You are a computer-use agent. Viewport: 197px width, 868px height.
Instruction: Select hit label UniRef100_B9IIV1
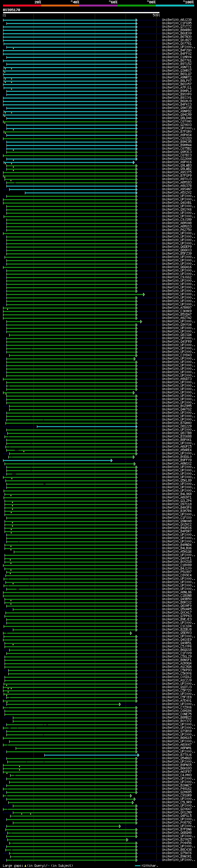177,98
